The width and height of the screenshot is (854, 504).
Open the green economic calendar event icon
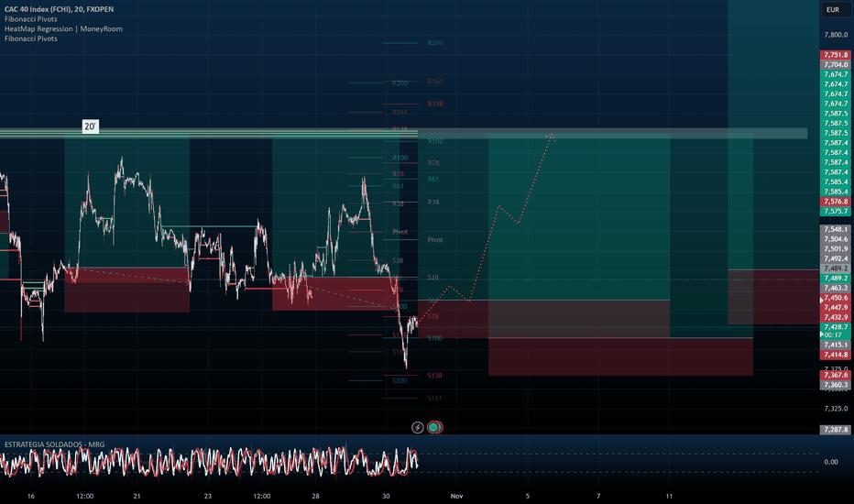click(433, 428)
